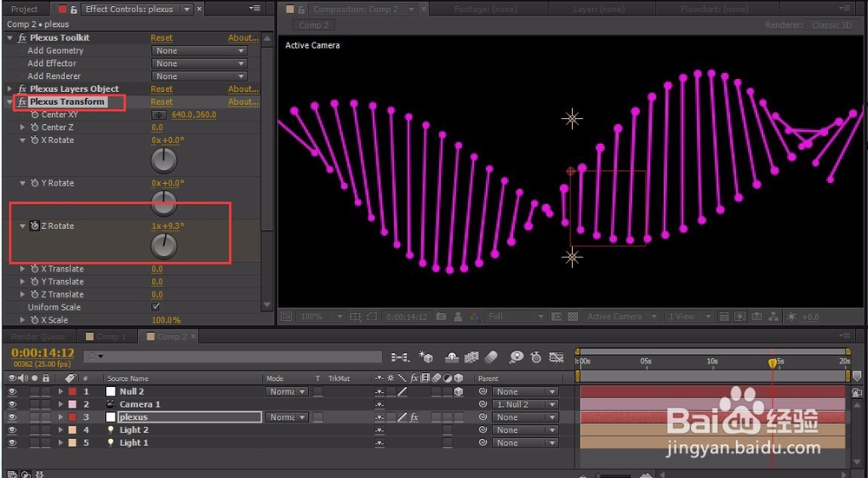
Task: Switch to the Comp 1 timeline tab
Action: [106, 337]
